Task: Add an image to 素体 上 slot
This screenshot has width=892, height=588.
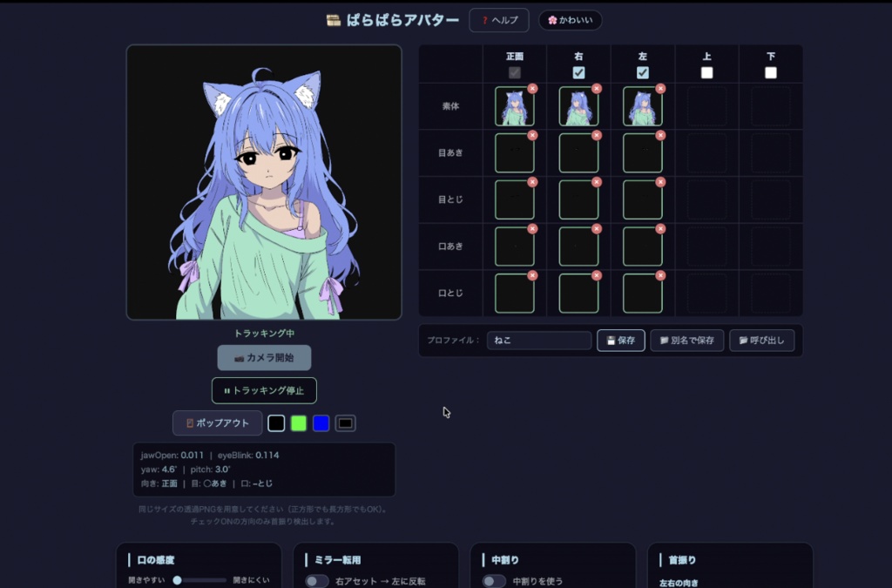Action: pos(706,106)
